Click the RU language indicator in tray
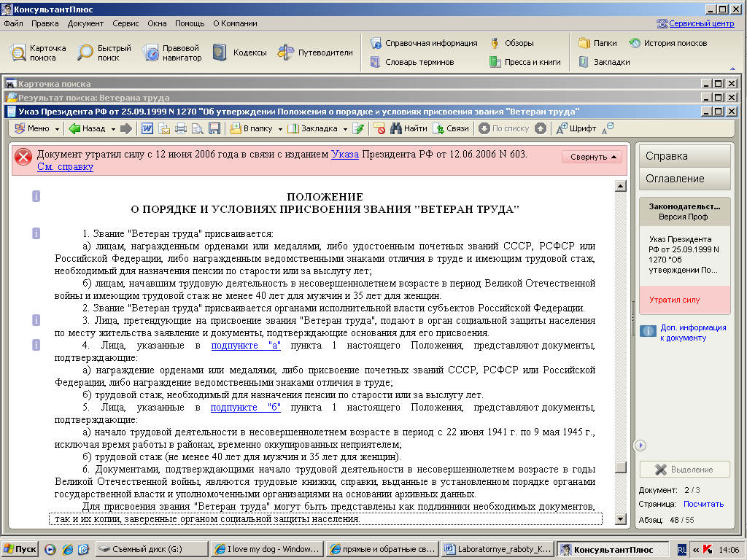The image size is (747, 560). pos(682,550)
